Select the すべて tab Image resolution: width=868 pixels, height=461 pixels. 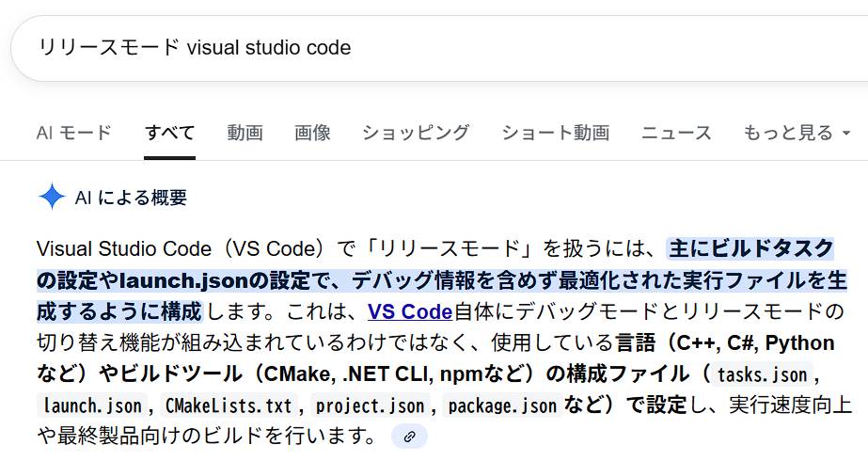(x=169, y=133)
